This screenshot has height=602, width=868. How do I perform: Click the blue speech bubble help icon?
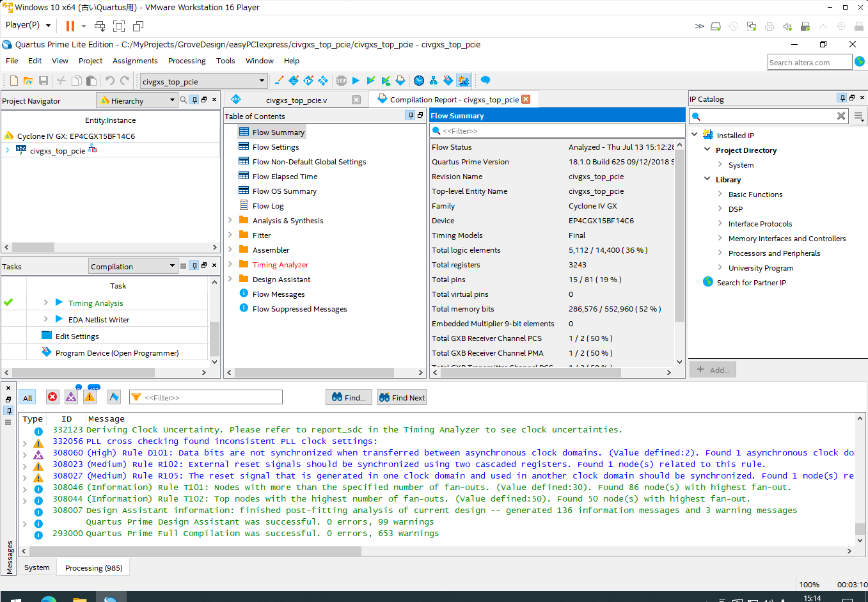(485, 81)
